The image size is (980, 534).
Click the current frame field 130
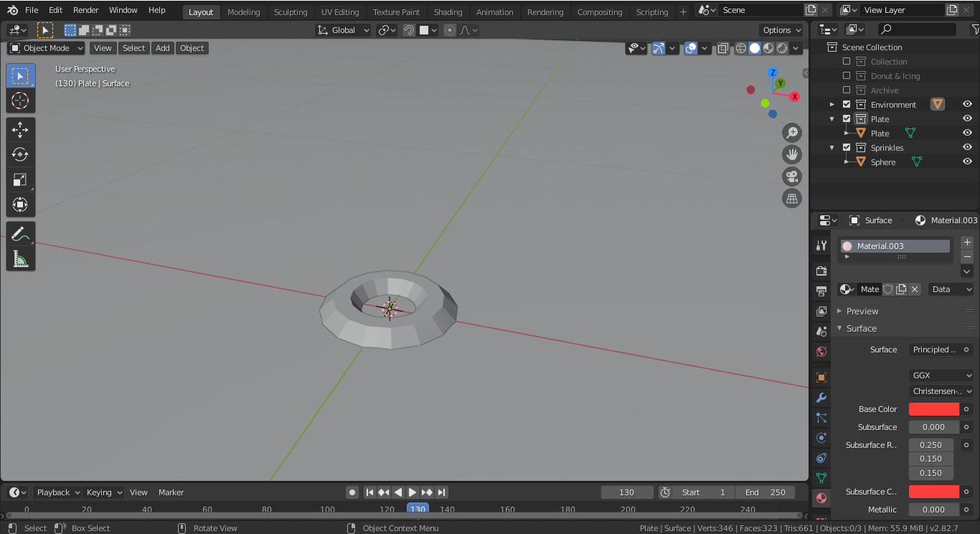point(627,492)
